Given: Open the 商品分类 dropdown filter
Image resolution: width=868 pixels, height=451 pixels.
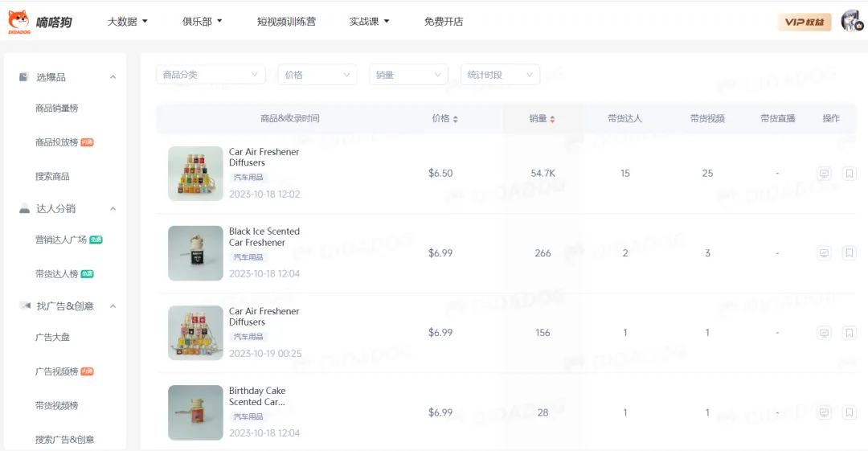Looking at the screenshot, I should coord(211,74).
